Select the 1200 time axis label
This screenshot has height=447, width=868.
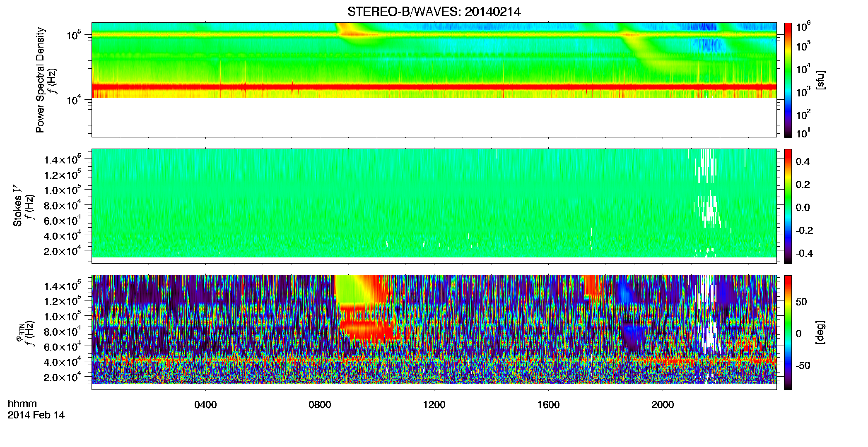click(x=434, y=405)
